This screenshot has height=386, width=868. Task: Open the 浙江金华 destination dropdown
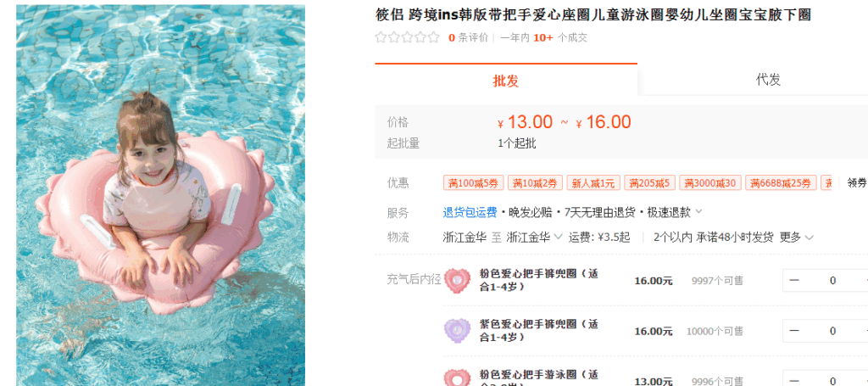tap(534, 238)
